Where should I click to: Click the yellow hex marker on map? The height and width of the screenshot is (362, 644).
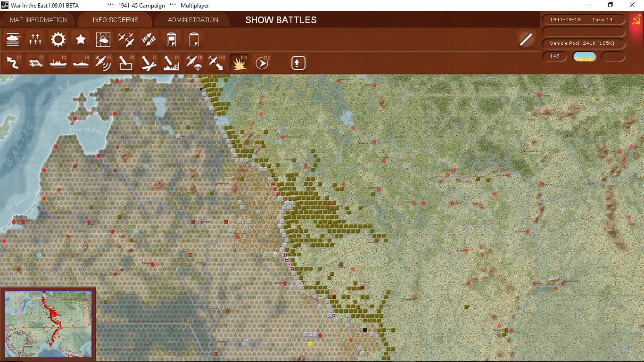(x=311, y=344)
